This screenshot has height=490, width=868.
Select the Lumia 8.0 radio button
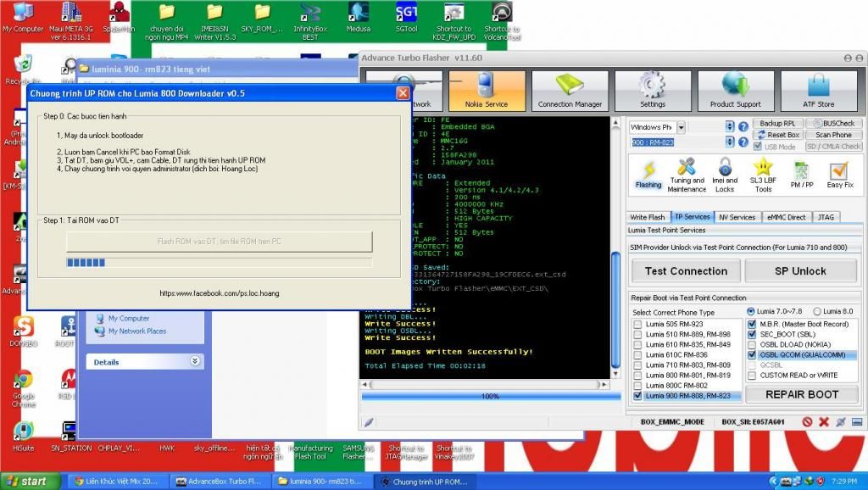pos(817,311)
